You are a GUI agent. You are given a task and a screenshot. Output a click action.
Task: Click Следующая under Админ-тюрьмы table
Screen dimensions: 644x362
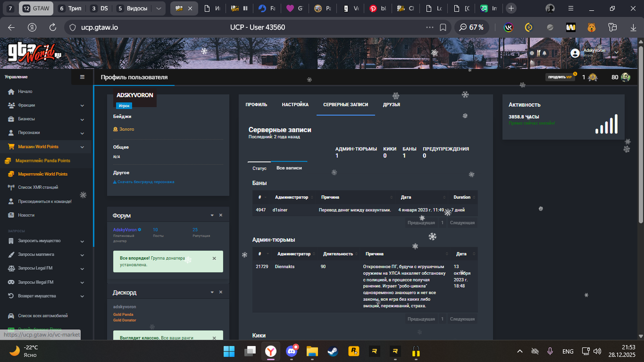tap(462, 319)
